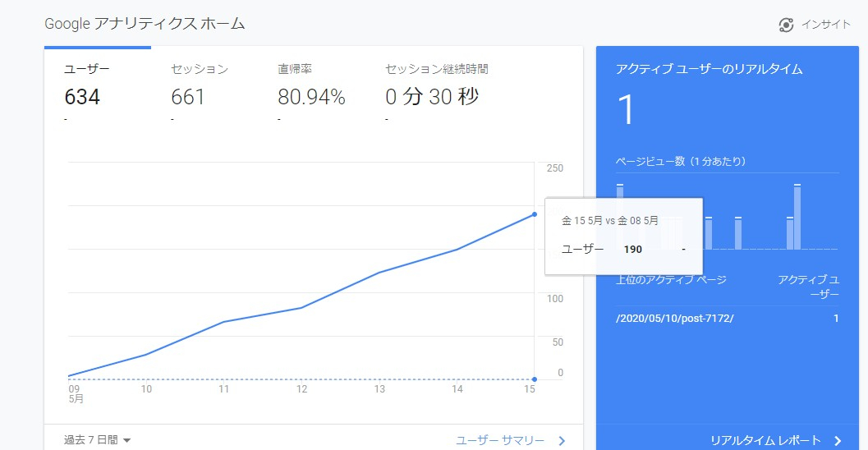
Task: Click the May 15 data point on chart
Action: point(535,214)
